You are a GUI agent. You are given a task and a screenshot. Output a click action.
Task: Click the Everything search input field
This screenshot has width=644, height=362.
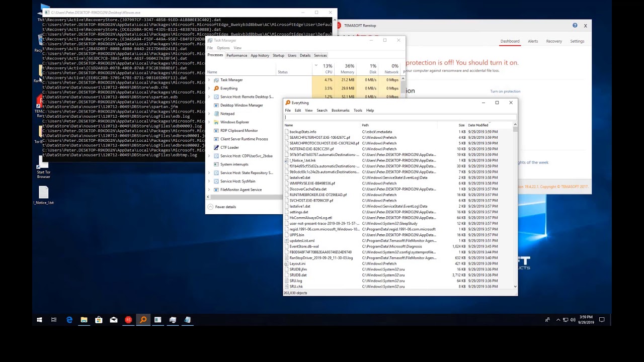pyautogui.click(x=400, y=117)
